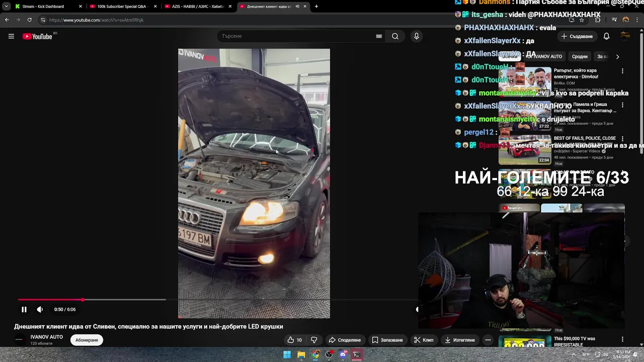
Task: Open the browser three-dot menu
Action: click(x=636, y=20)
